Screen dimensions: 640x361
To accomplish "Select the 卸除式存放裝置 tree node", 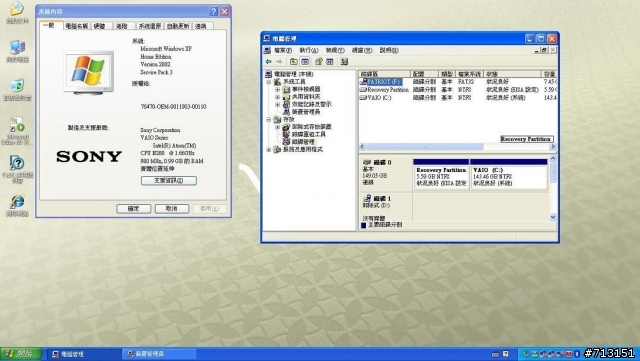I will tap(311, 127).
